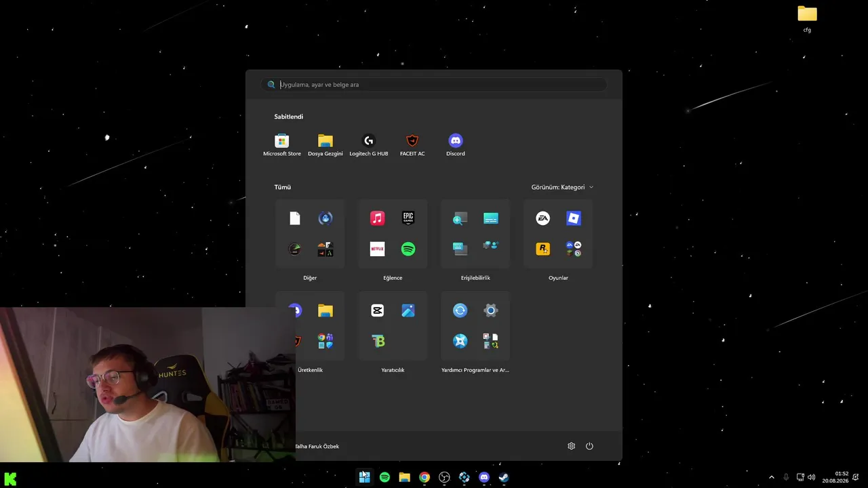The width and height of the screenshot is (868, 488).
Task: Open Start menu settings gear
Action: pyautogui.click(x=572, y=446)
